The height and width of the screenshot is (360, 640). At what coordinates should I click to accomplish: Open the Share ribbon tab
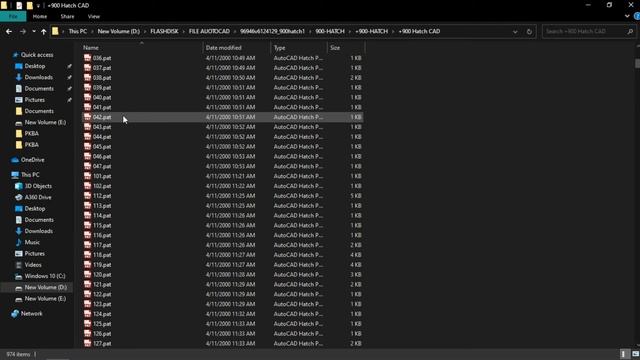click(x=67, y=16)
